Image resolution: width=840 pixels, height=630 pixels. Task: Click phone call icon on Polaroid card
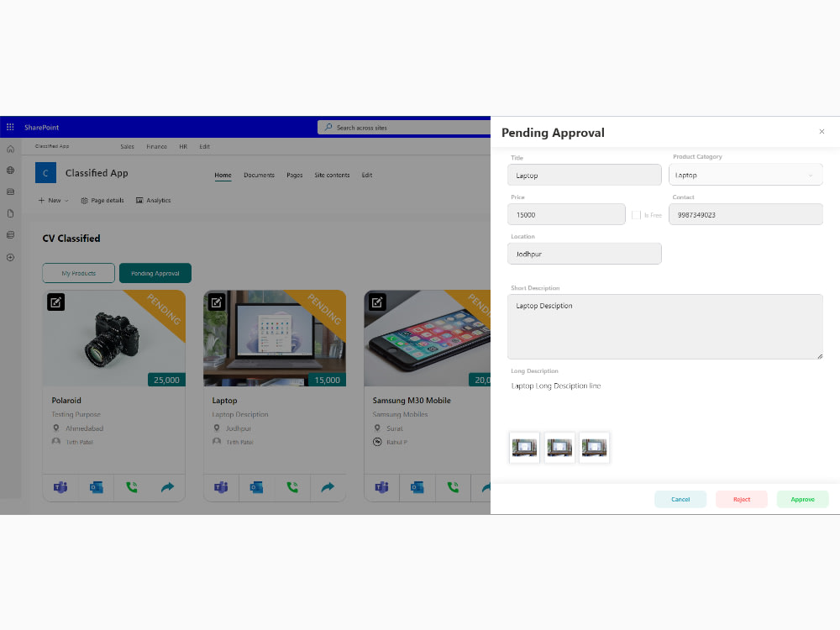coord(132,487)
